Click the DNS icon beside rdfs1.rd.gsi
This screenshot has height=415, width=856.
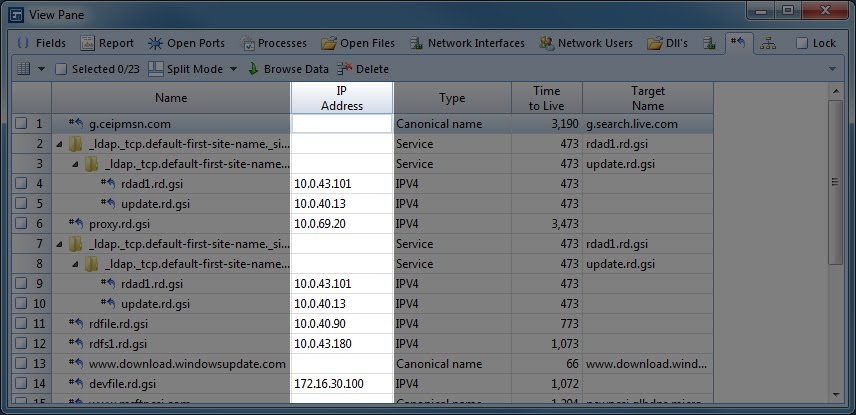point(76,343)
